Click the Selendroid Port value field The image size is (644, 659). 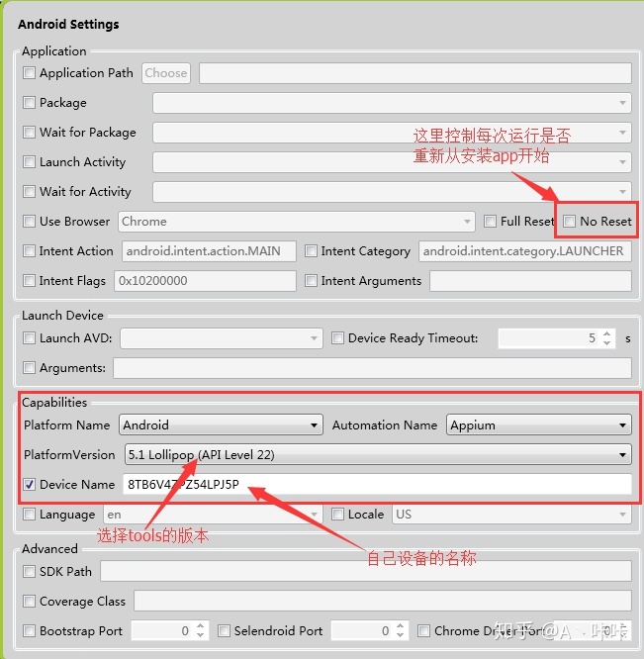pos(362,631)
